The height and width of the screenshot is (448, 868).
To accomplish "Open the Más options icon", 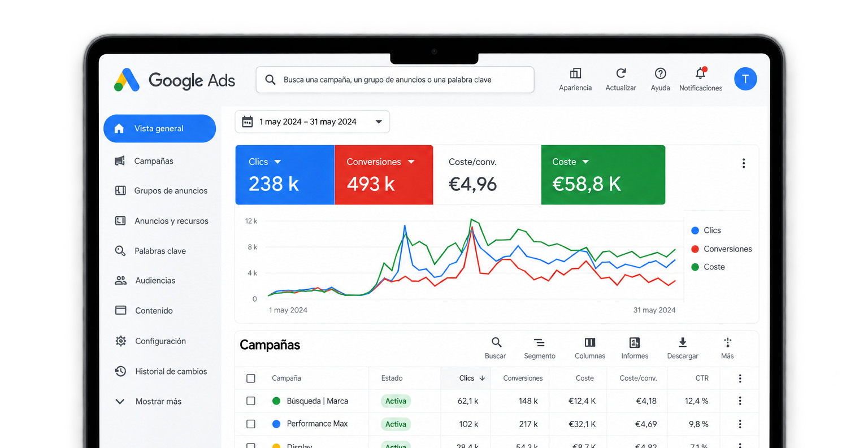I will [x=727, y=342].
